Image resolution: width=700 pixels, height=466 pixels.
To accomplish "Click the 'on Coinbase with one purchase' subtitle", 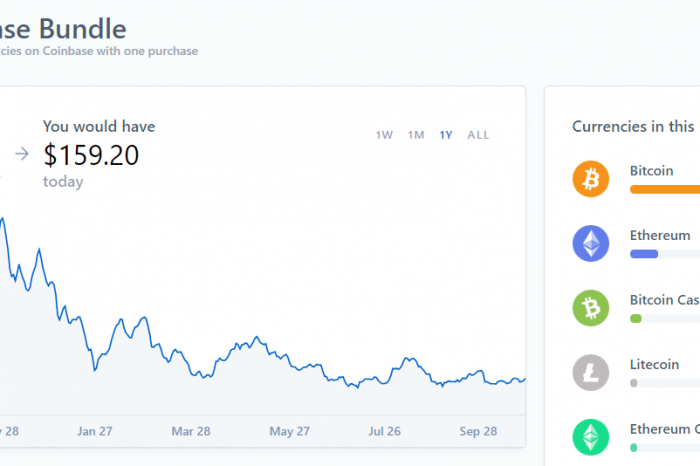I will [x=111, y=51].
